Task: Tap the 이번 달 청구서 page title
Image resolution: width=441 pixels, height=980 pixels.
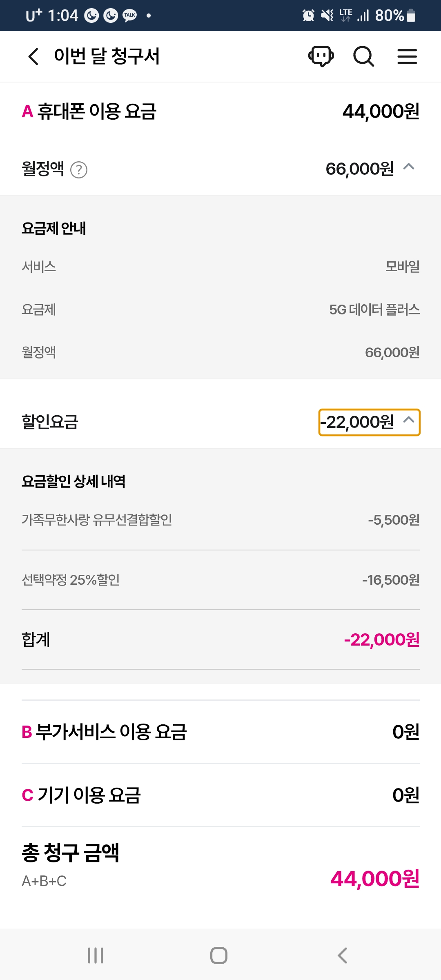Action: (107, 56)
